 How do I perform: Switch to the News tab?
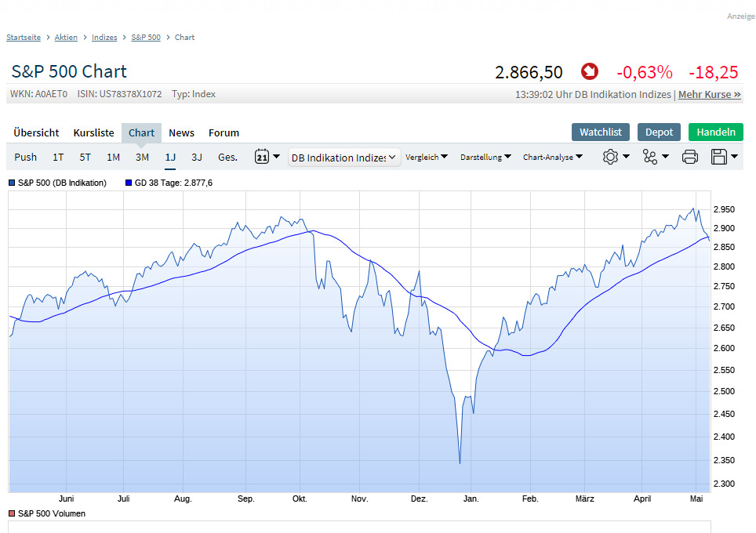[x=181, y=132]
